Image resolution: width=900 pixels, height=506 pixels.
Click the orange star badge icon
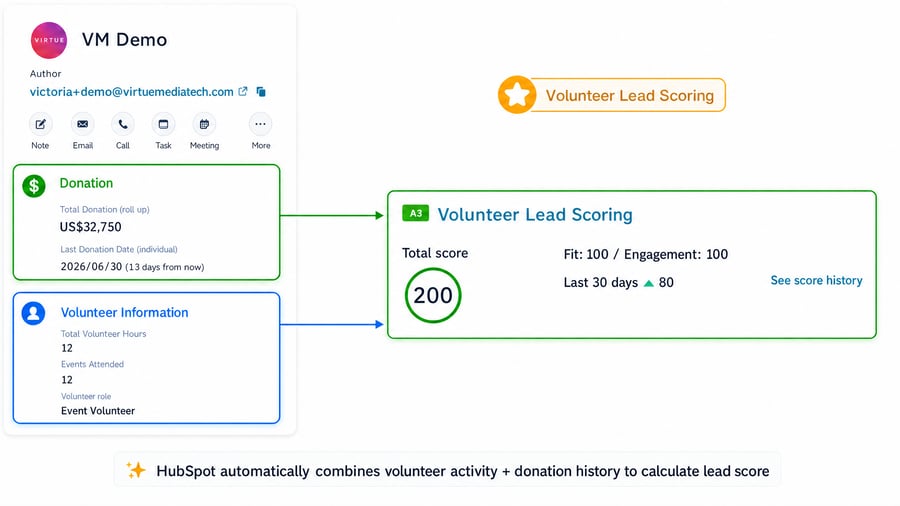(x=517, y=95)
